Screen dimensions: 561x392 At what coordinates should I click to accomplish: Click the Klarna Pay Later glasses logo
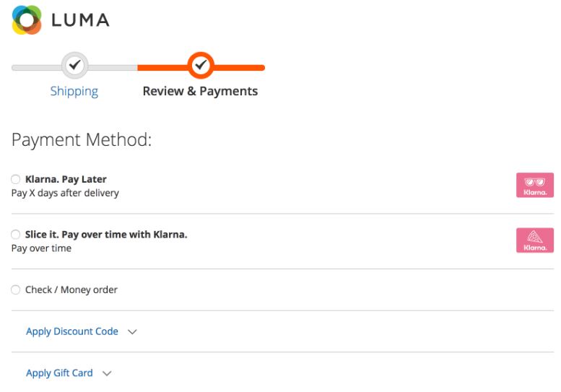point(535,186)
